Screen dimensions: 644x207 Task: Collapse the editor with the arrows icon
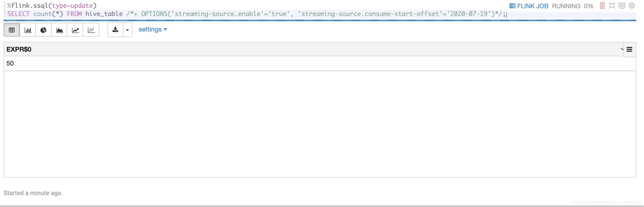pos(612,6)
